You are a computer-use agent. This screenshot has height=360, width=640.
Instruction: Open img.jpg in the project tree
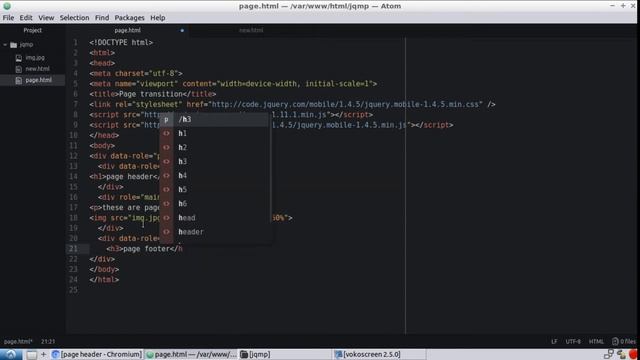(35, 58)
